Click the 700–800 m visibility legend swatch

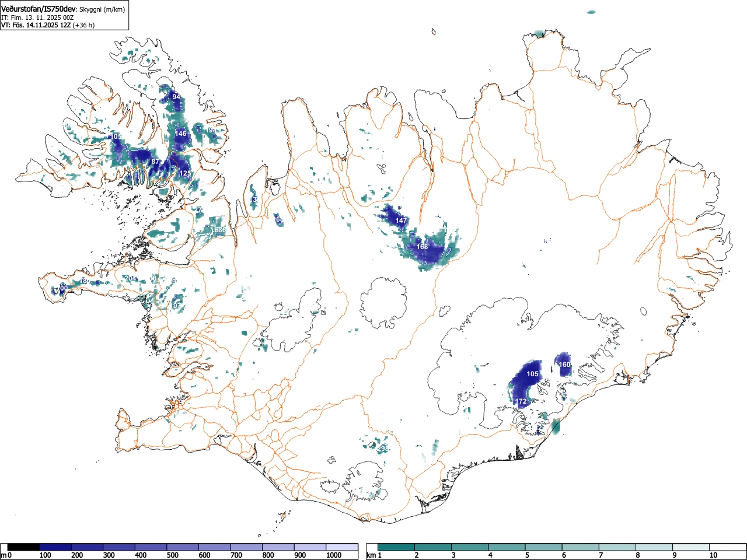(x=246, y=547)
